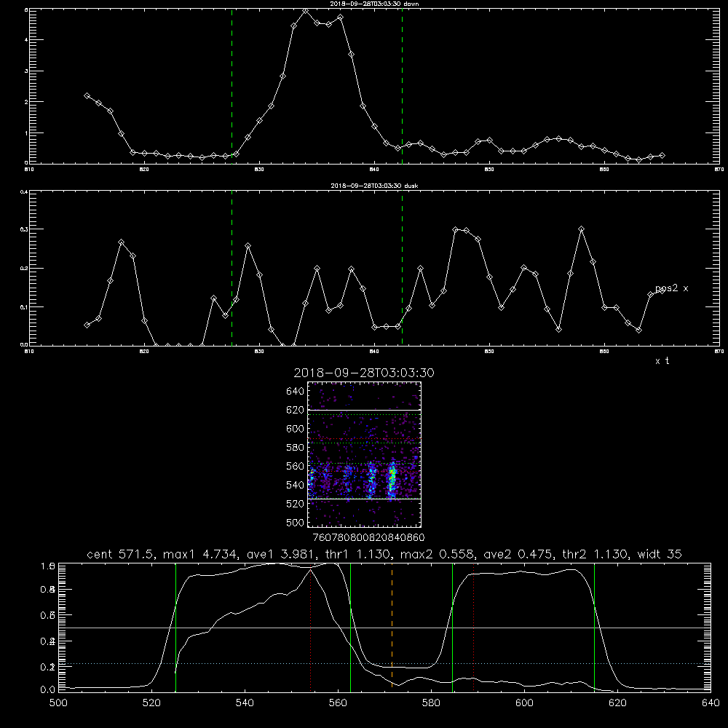This screenshot has width=728, height=728.
Task: Select the green vertical line near 585
Action: (452, 627)
